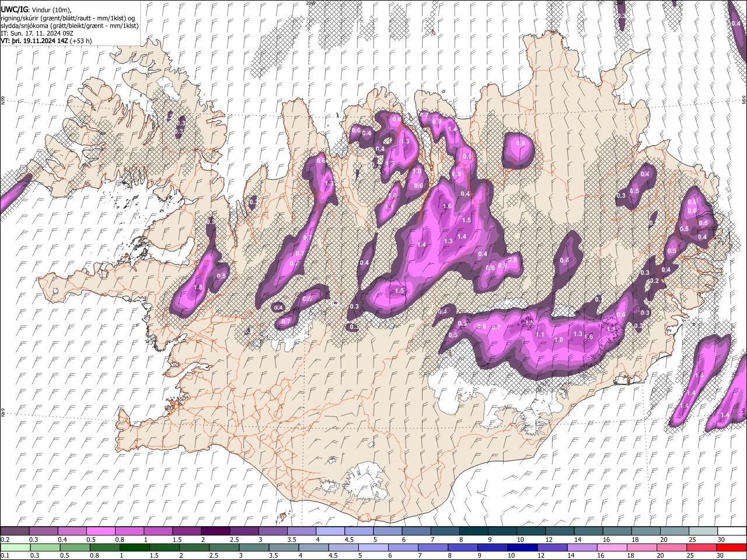747x560 pixels.
Task: Select the medium green 0.5 rain legend swatch
Action: point(75,547)
